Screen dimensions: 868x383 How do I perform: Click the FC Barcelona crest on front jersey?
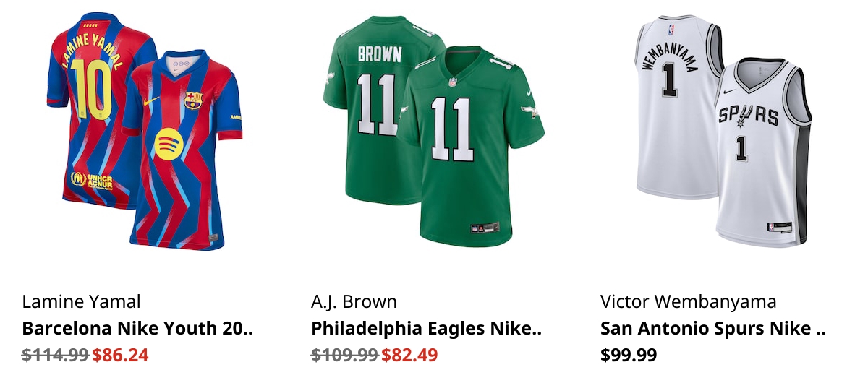pos(192,100)
